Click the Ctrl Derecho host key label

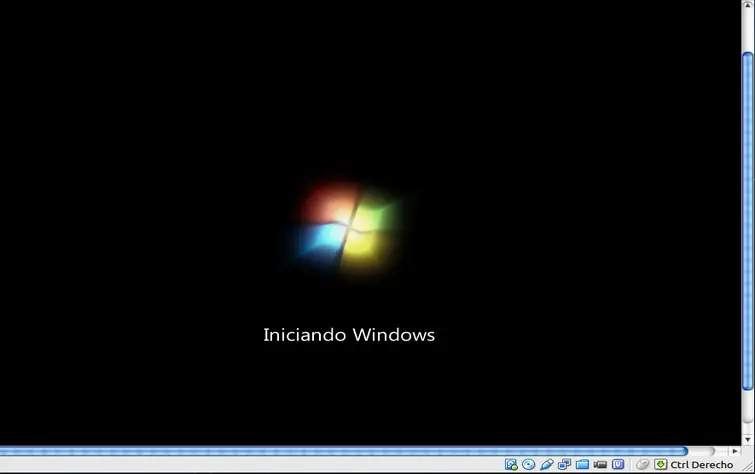702,465
